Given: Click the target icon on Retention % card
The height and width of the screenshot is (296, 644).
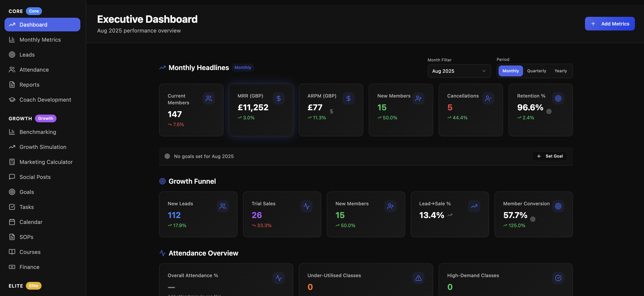Looking at the screenshot, I should click(558, 98).
